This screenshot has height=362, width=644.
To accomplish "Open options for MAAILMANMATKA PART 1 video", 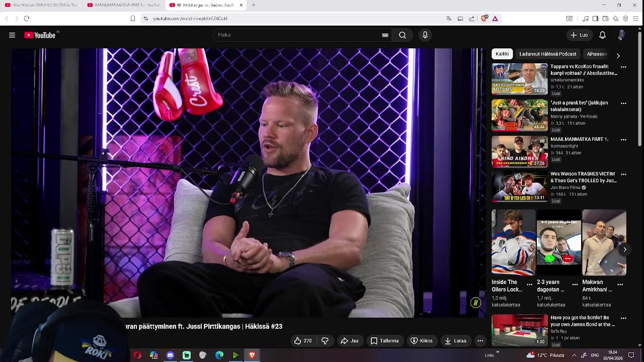I will (x=623, y=139).
